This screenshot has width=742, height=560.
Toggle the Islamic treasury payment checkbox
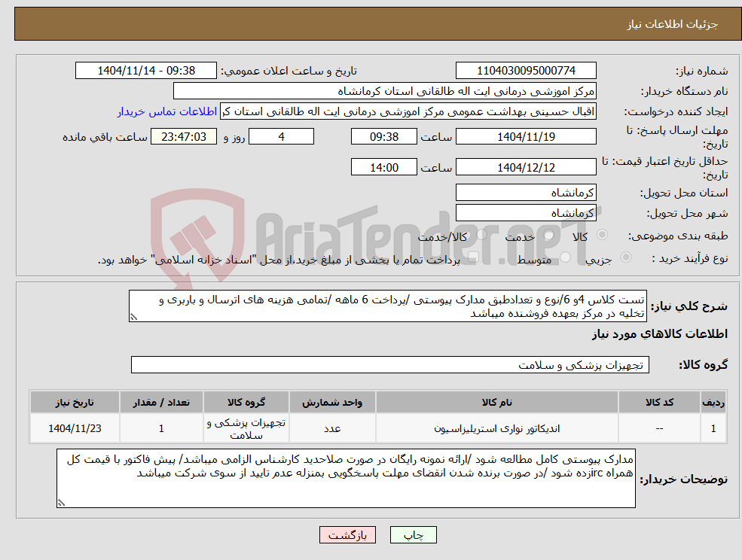click(472, 257)
